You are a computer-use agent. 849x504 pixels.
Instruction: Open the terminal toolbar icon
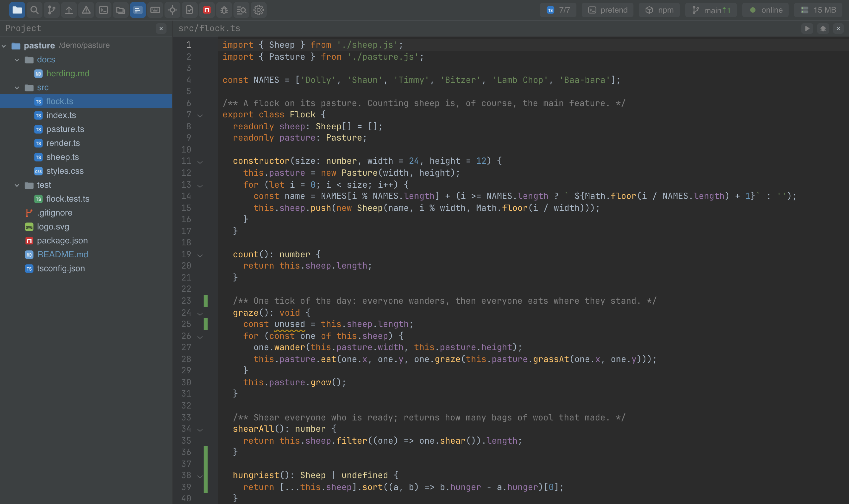point(103,10)
